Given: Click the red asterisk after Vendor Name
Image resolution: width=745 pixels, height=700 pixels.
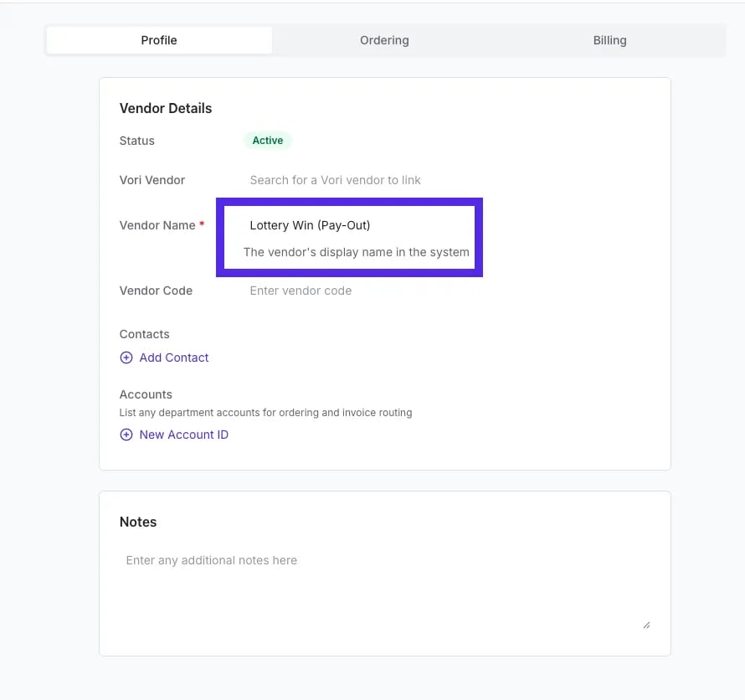Looking at the screenshot, I should (x=202, y=224).
